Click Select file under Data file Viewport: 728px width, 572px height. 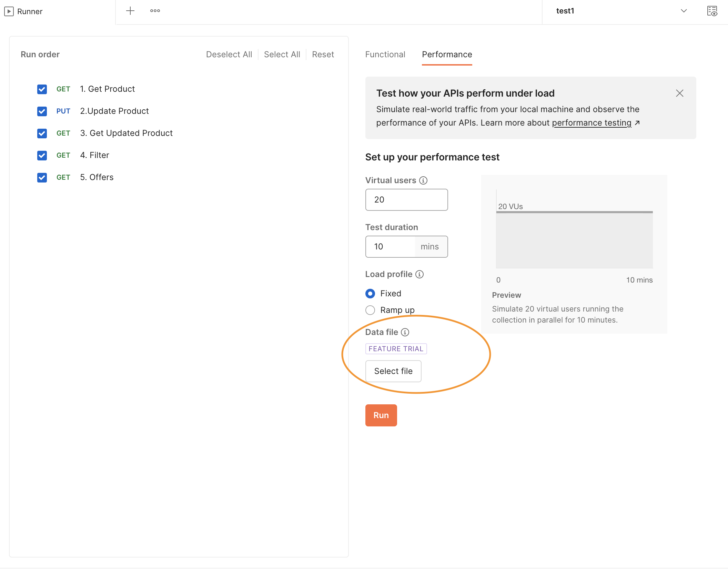393,371
